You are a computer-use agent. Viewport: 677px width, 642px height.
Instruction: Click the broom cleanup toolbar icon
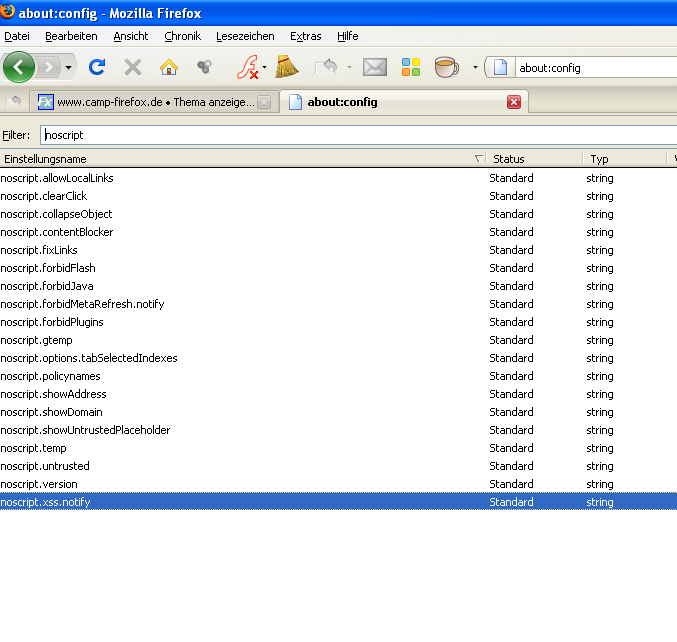[x=287, y=67]
